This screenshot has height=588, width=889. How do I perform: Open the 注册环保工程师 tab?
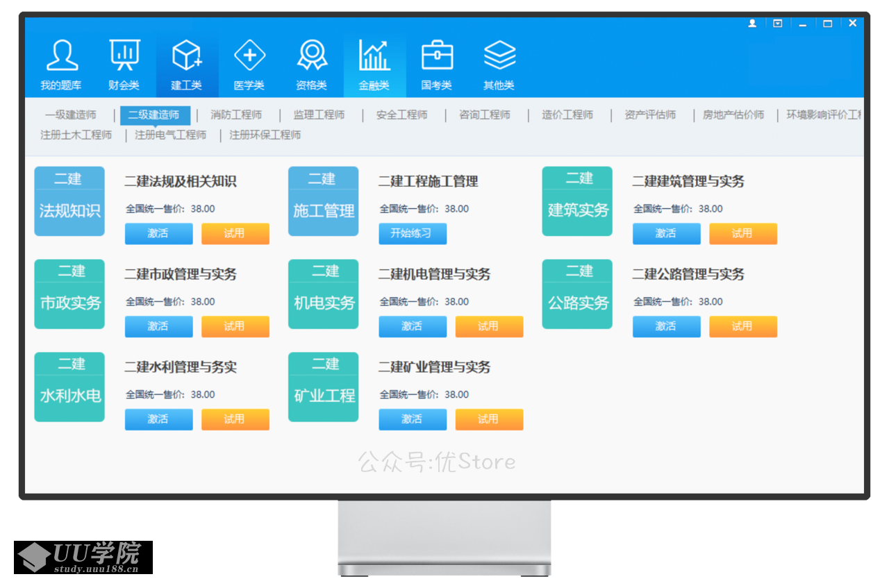tap(265, 135)
